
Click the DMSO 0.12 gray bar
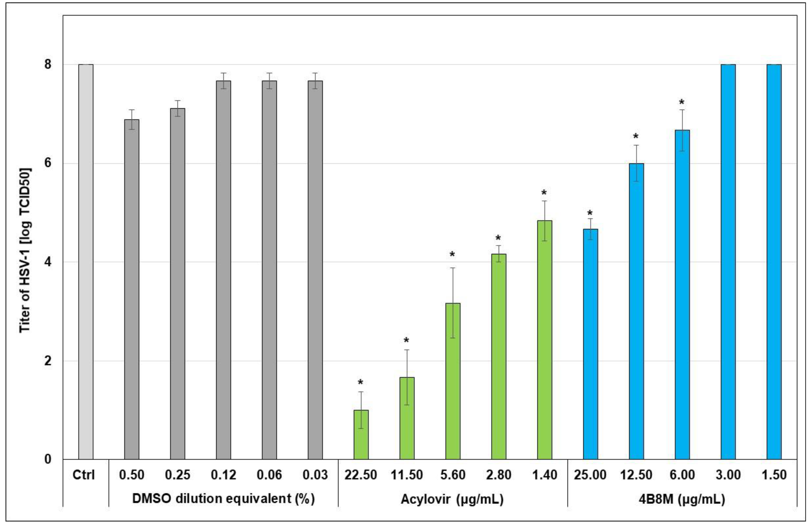(223, 270)
